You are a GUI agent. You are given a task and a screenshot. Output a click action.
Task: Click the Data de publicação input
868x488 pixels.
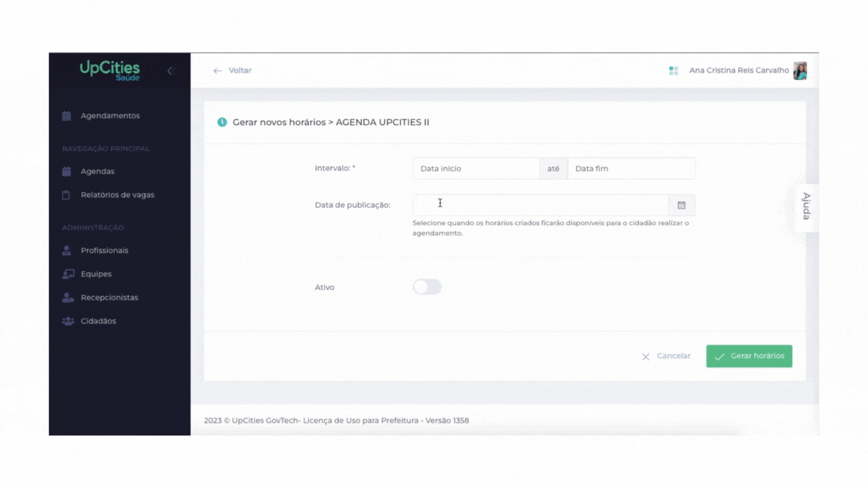[540, 206]
